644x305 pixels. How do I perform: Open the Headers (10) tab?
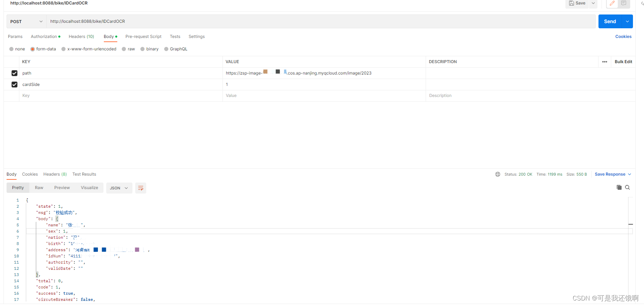(81, 37)
